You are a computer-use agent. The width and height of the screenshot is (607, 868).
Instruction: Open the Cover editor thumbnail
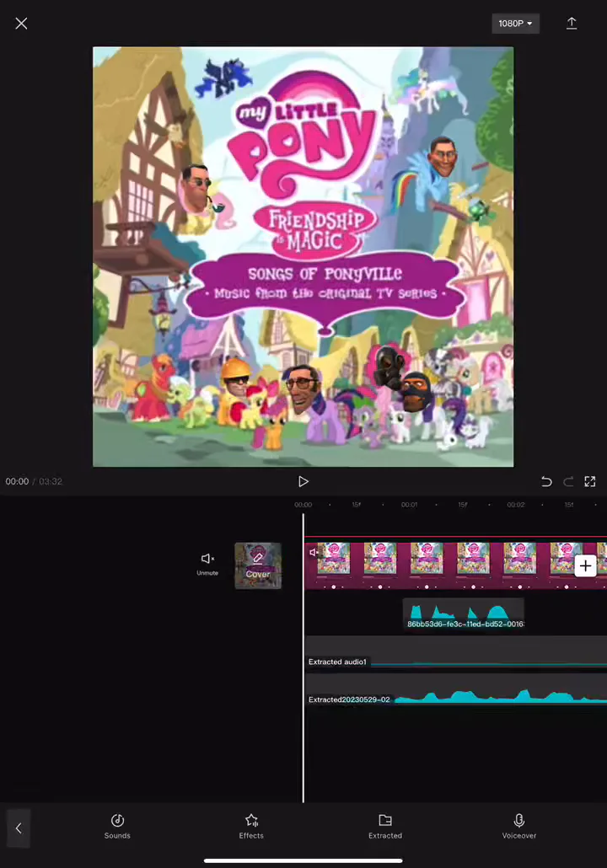pyautogui.click(x=257, y=565)
